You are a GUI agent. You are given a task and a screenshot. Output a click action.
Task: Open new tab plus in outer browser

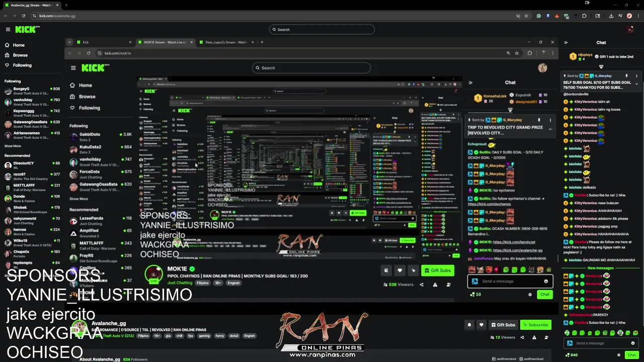(x=66, y=5)
